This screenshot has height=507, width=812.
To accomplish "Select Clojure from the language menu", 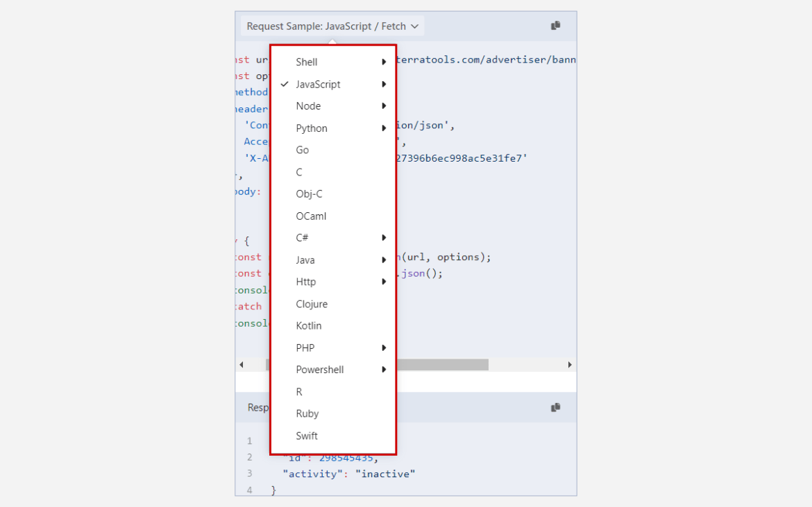I will [x=312, y=304].
